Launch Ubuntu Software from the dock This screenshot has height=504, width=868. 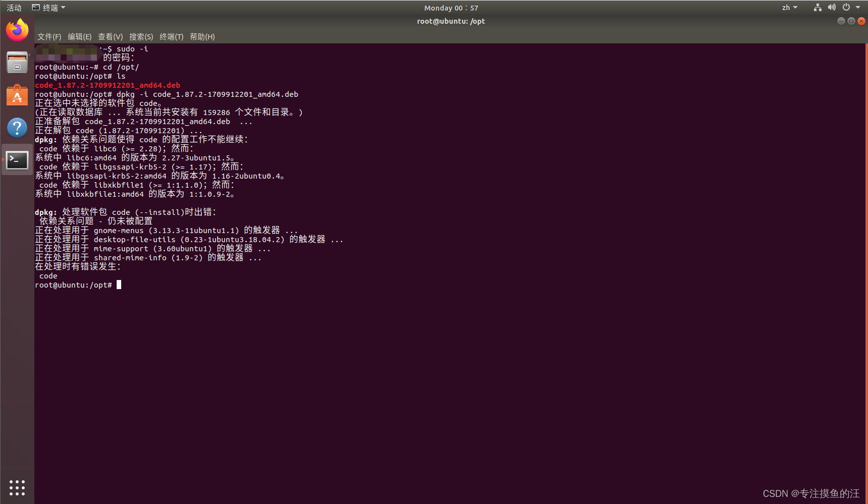pyautogui.click(x=17, y=95)
